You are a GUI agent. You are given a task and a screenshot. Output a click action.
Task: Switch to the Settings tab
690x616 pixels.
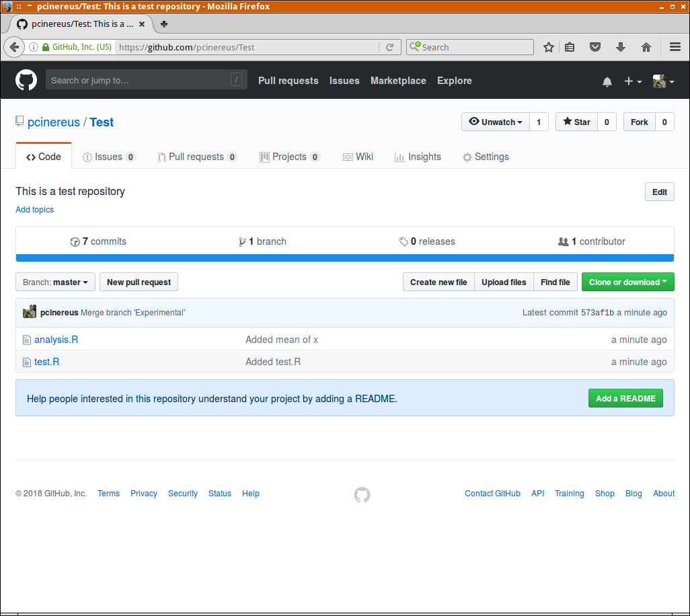click(486, 157)
